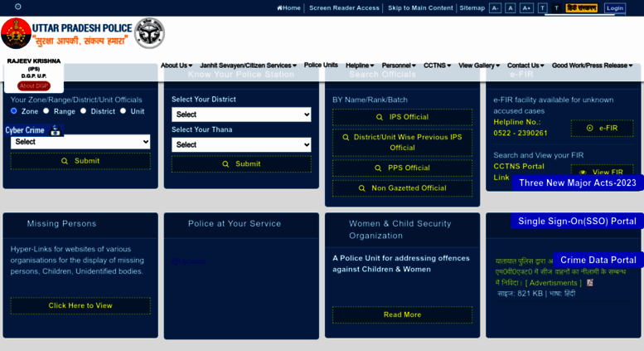
Task: Open the Cyber Crime label link
Action: (x=25, y=130)
